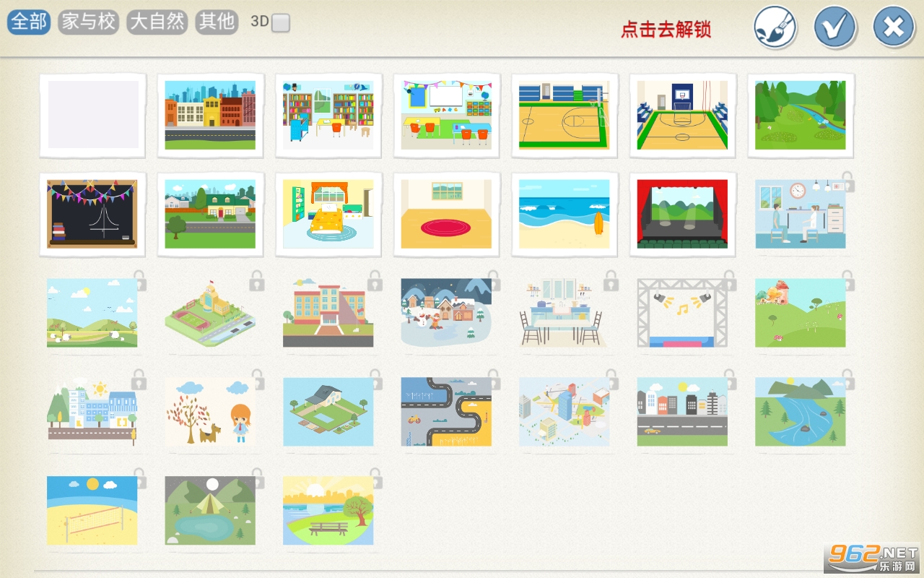Choose the theater stage with red curtains

(x=683, y=215)
